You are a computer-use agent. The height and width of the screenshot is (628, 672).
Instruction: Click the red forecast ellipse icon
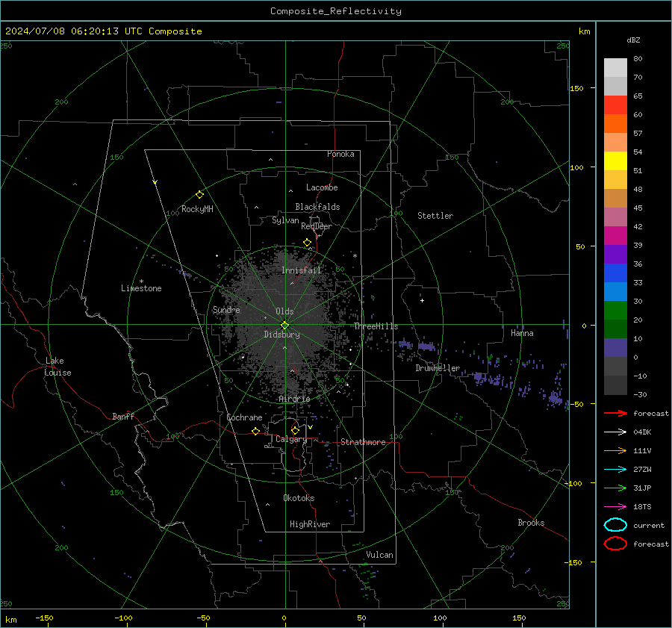point(615,544)
